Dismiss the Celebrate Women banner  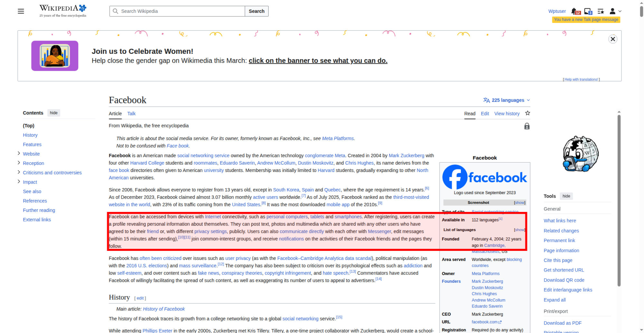612,39
